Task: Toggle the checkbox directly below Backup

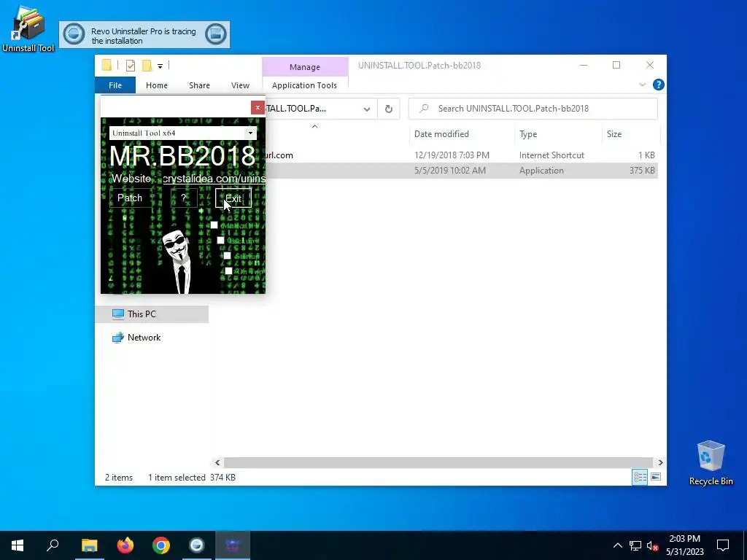Action: click(x=228, y=256)
